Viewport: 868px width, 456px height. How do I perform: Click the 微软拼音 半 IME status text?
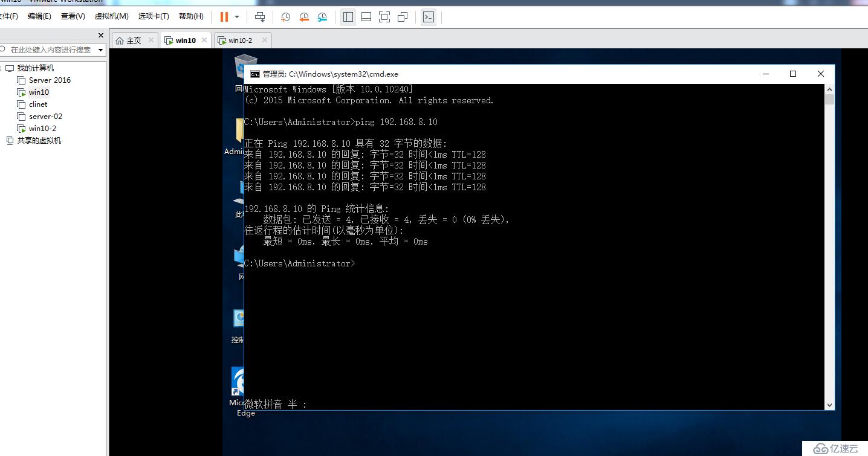[x=276, y=405]
